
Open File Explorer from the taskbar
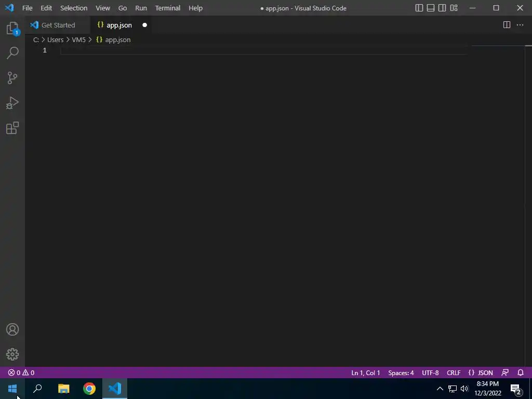click(63, 389)
